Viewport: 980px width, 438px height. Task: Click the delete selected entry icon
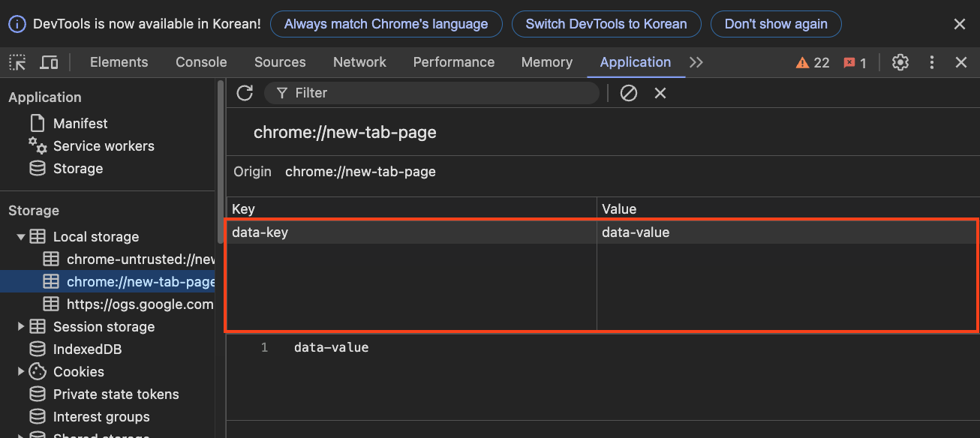pyautogui.click(x=660, y=93)
